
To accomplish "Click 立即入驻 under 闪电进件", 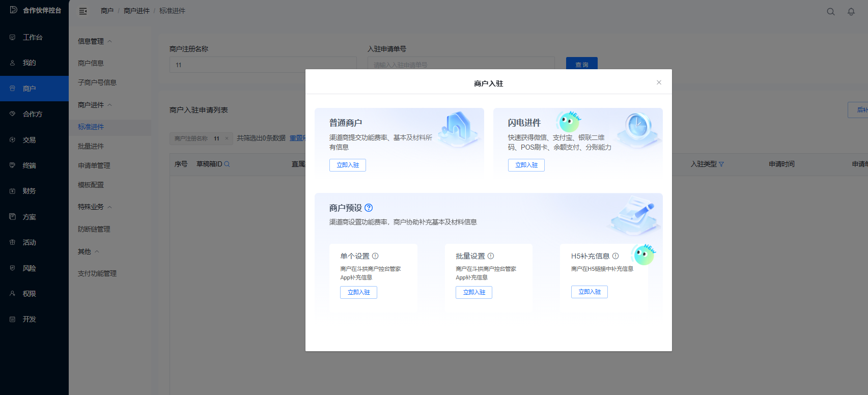I will pyautogui.click(x=526, y=165).
